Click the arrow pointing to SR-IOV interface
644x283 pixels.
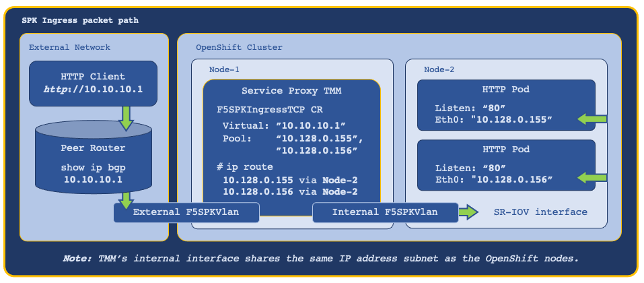(x=468, y=212)
